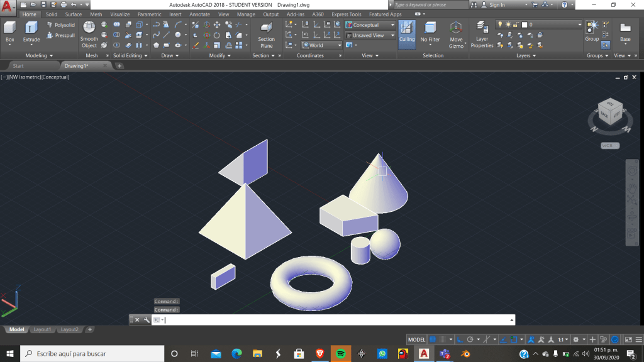The width and height of the screenshot is (644, 362).
Task: Open Layer Properties manager
Action: 482,34
